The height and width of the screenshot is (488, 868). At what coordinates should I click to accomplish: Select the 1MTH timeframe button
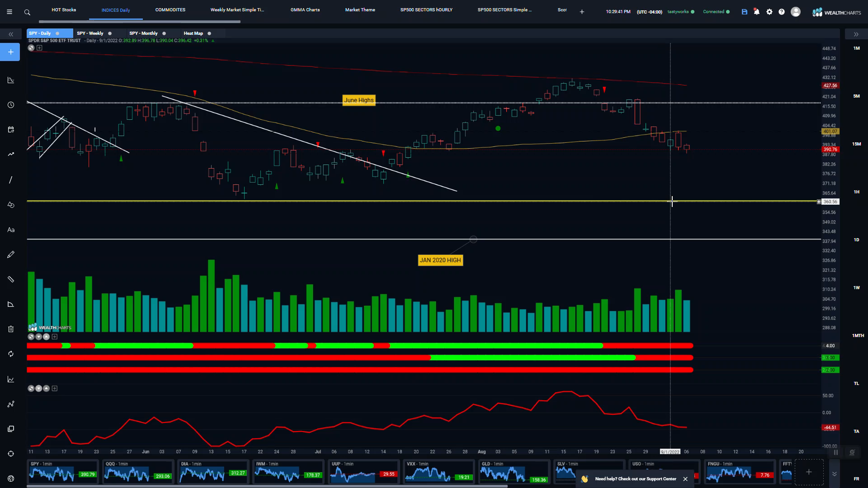(858, 336)
